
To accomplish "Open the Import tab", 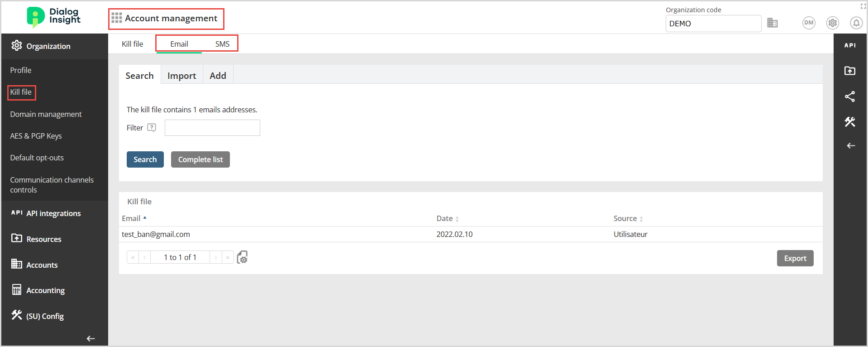I will [181, 75].
